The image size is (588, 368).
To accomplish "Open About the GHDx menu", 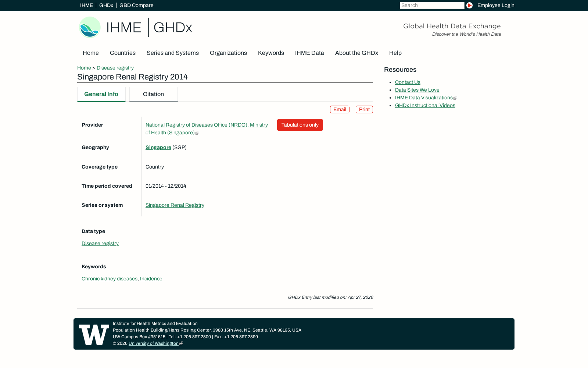I will (356, 53).
